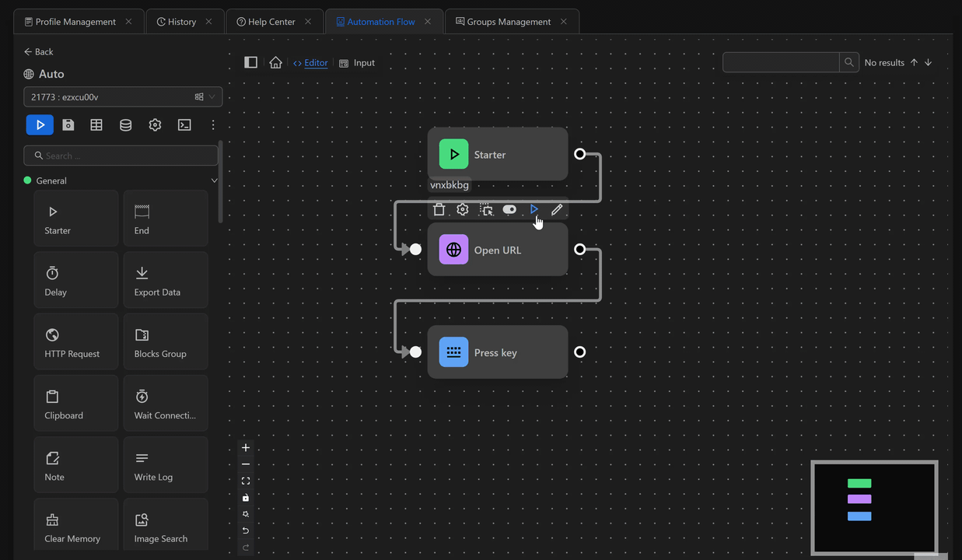Open the data table icon in the toolbar
962x560 pixels.
click(96, 124)
